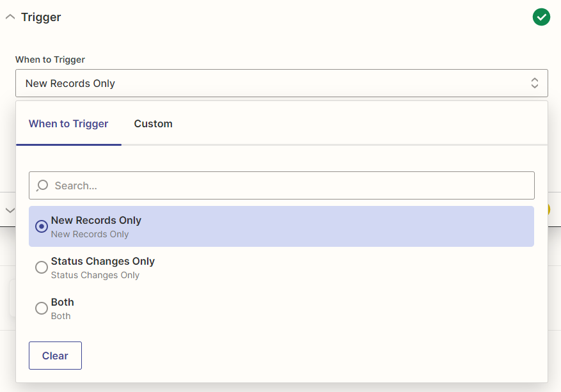Click the bold Status Changes Only title

click(103, 261)
